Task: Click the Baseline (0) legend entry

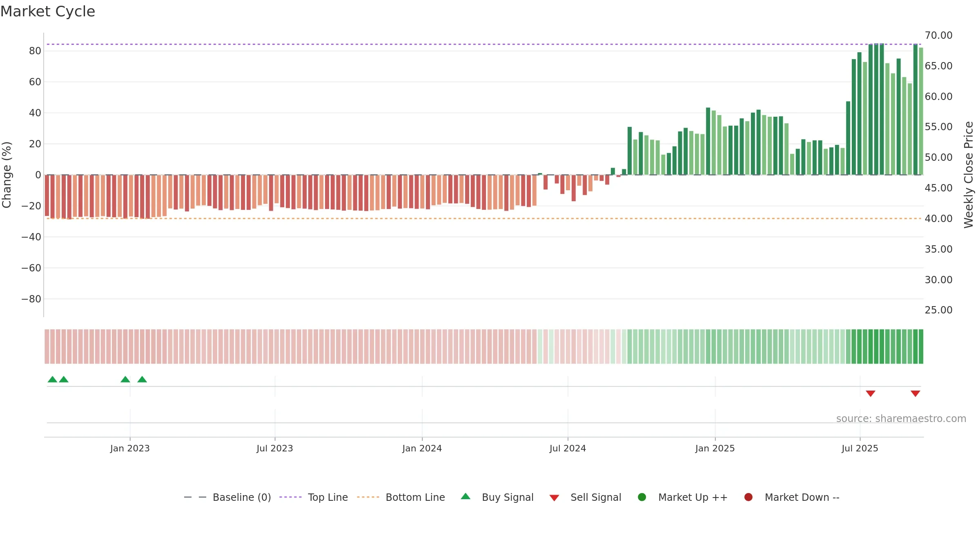Action: coord(227,497)
